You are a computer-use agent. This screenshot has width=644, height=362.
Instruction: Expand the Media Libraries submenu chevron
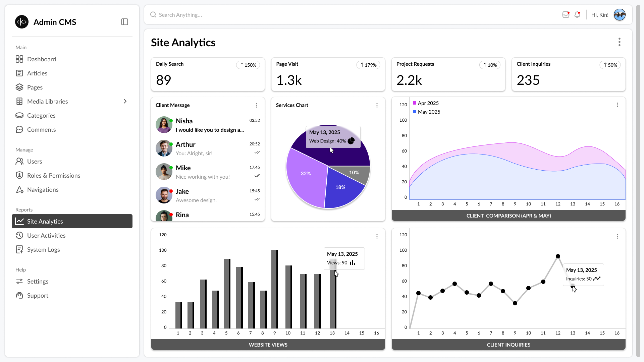[125, 102]
